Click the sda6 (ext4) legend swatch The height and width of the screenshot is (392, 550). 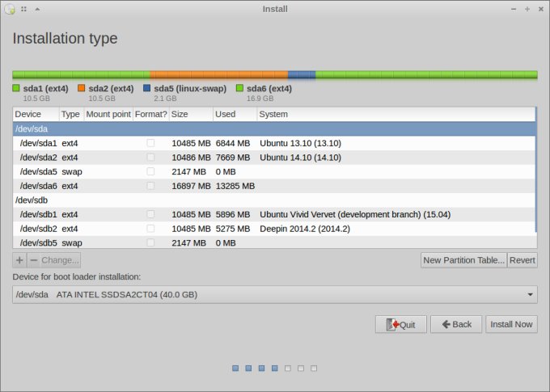pyautogui.click(x=239, y=88)
